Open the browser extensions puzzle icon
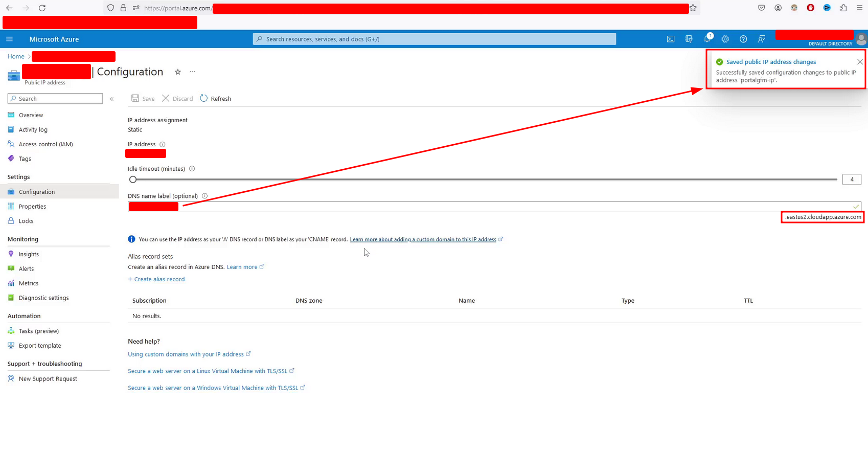868x449 pixels. [843, 8]
